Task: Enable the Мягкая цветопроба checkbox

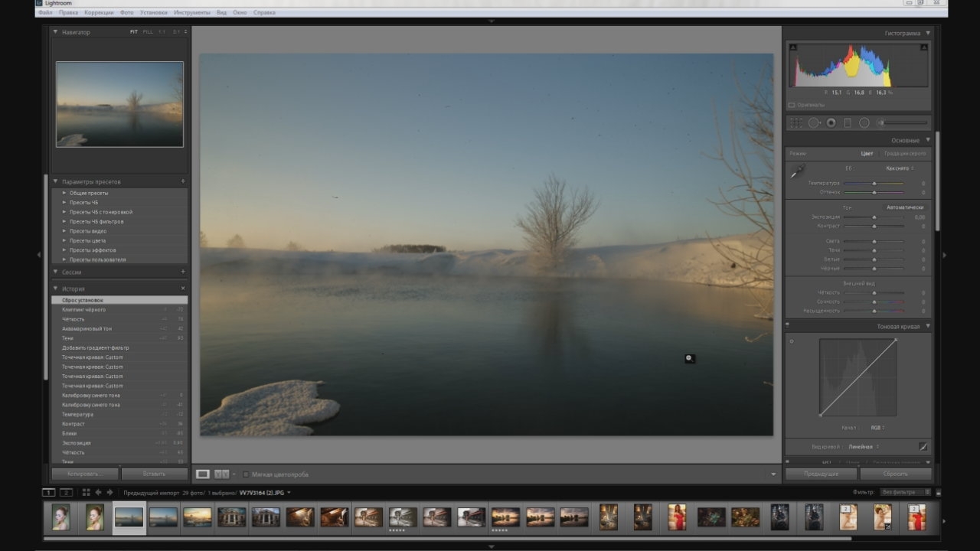Action: point(245,474)
